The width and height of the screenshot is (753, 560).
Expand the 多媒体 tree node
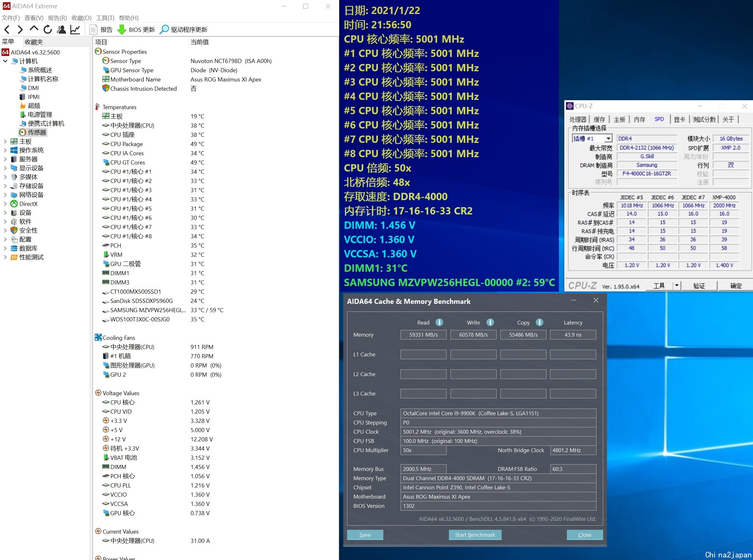pos(5,177)
